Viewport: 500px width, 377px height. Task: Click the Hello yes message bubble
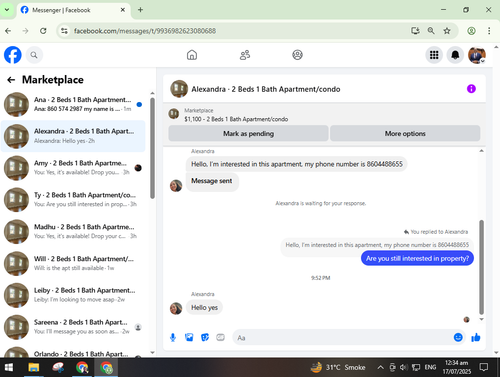(204, 307)
